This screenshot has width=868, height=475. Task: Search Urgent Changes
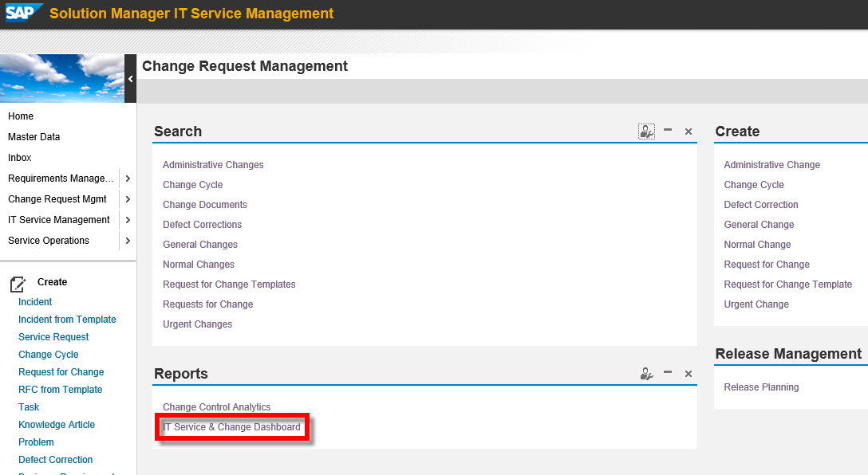pyautogui.click(x=198, y=324)
